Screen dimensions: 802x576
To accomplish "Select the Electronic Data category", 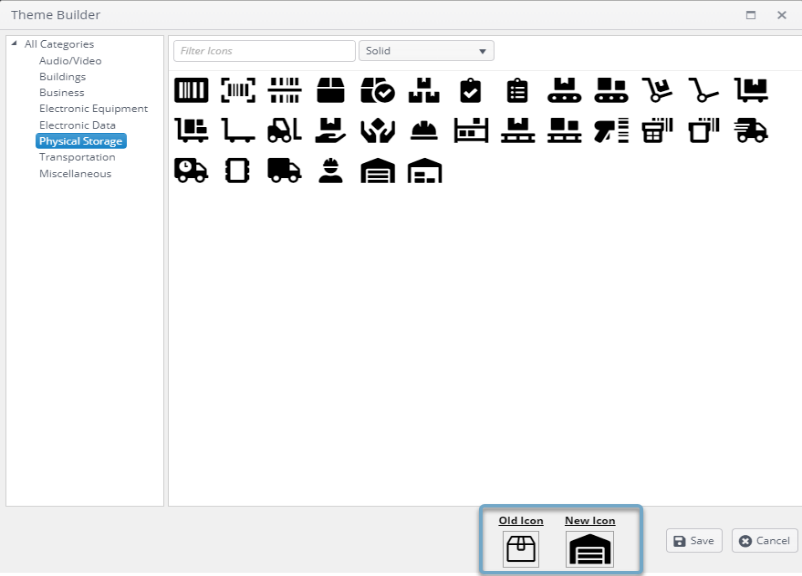I will [77, 125].
